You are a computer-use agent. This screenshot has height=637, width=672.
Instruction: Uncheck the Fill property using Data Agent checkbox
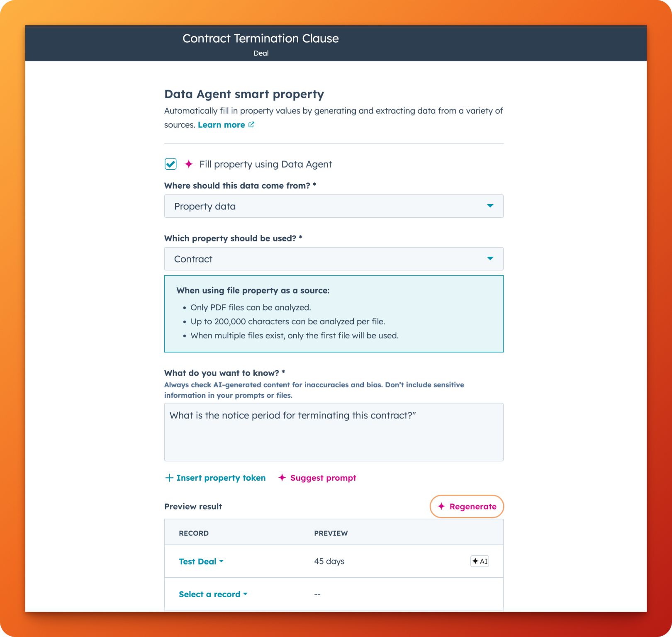(170, 164)
